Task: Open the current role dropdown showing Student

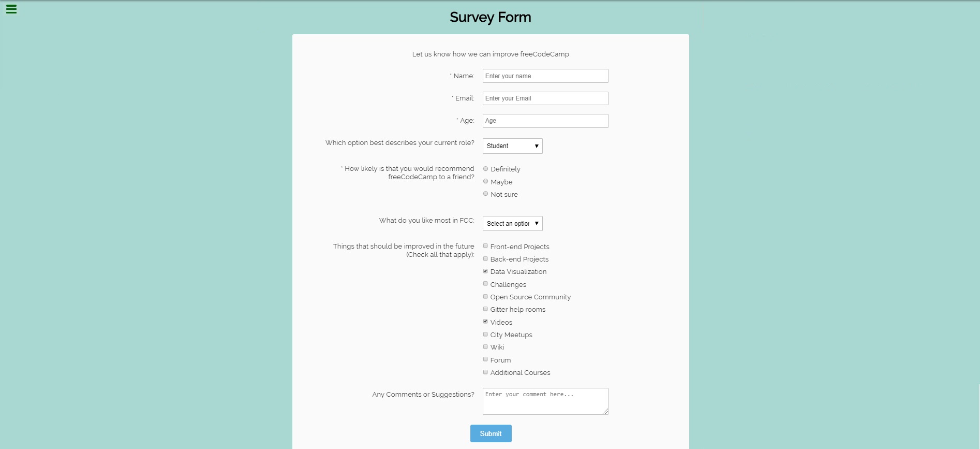Action: pos(512,146)
